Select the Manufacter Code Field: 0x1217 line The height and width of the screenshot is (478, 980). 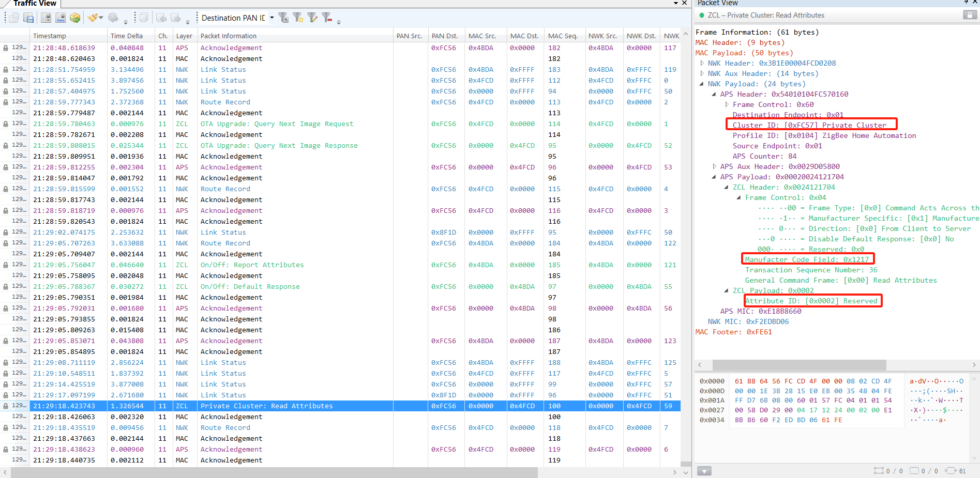pos(807,259)
